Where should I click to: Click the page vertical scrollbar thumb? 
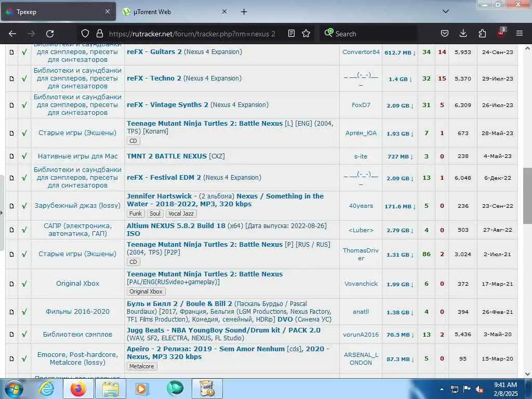point(527,196)
